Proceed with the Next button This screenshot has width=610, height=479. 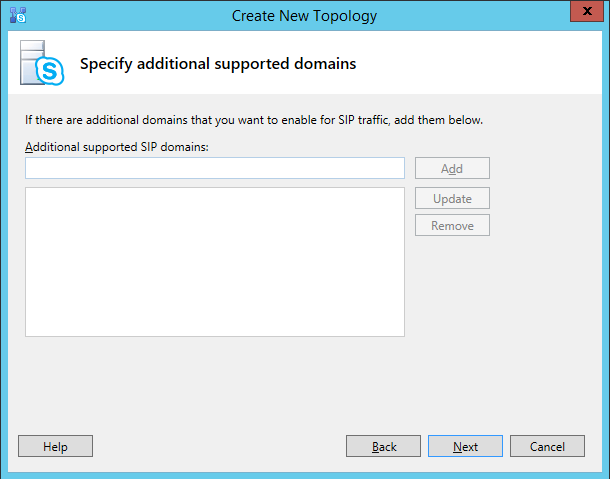click(x=465, y=446)
